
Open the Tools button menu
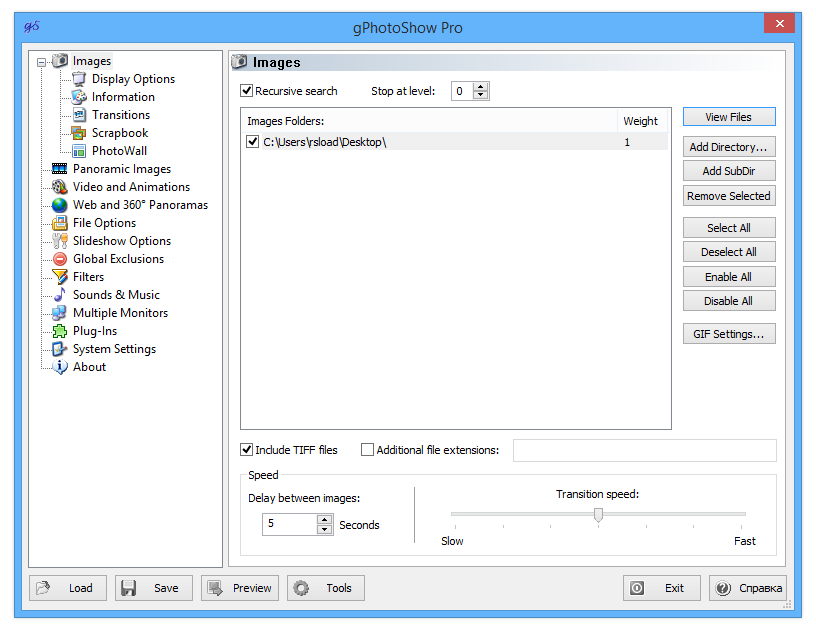326,588
